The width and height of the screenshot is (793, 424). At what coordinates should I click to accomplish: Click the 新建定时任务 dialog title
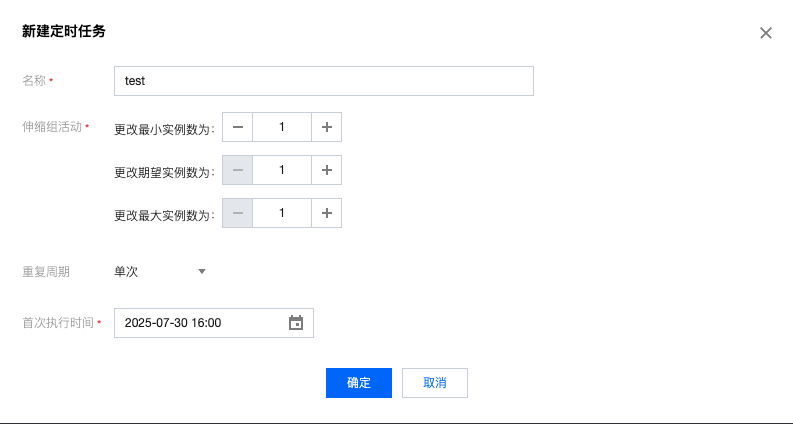tap(64, 32)
